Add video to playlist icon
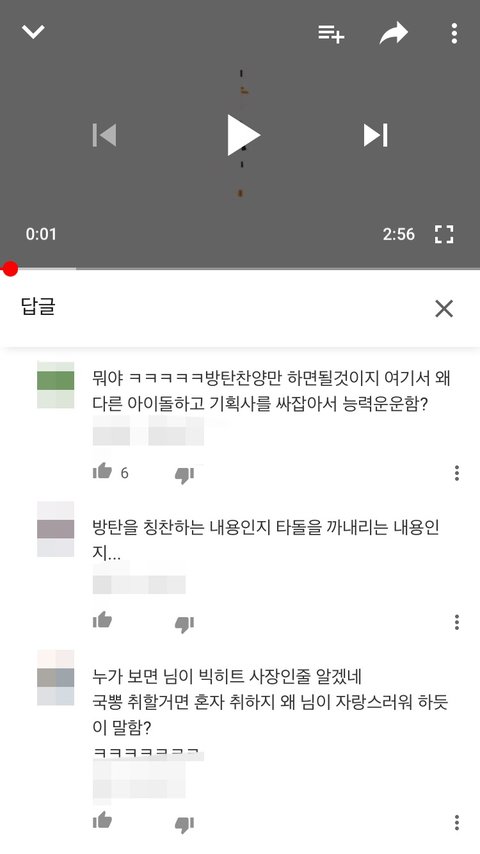Image resolution: width=480 pixels, height=854 pixels. [331, 34]
